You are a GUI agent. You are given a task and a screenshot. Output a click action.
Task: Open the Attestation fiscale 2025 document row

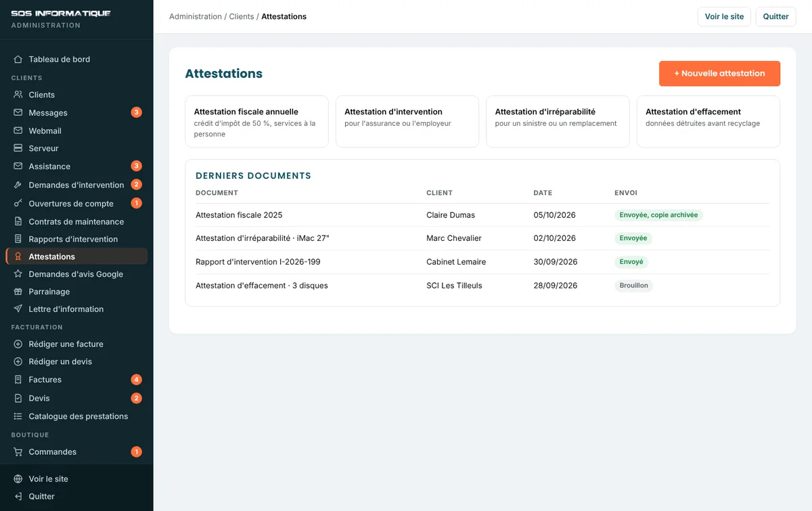point(482,215)
